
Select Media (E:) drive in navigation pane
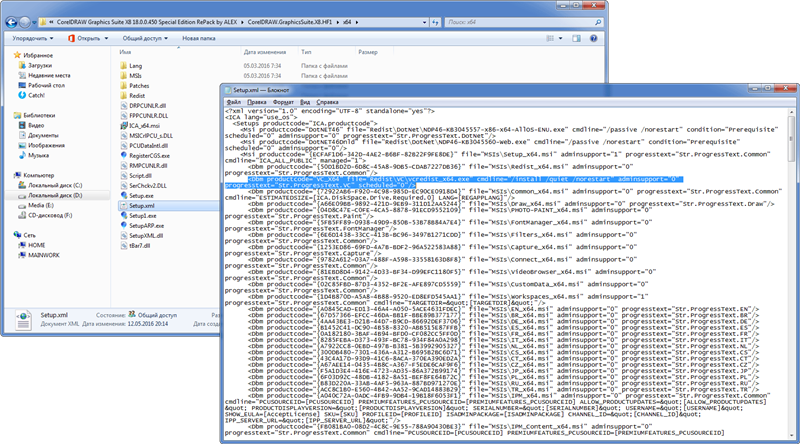[44, 204]
